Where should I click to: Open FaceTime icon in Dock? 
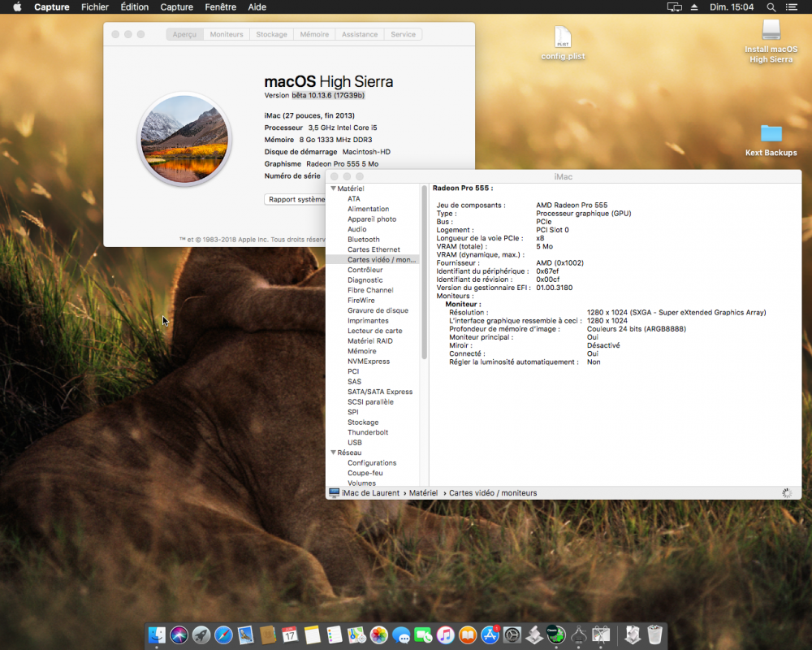coord(423,635)
